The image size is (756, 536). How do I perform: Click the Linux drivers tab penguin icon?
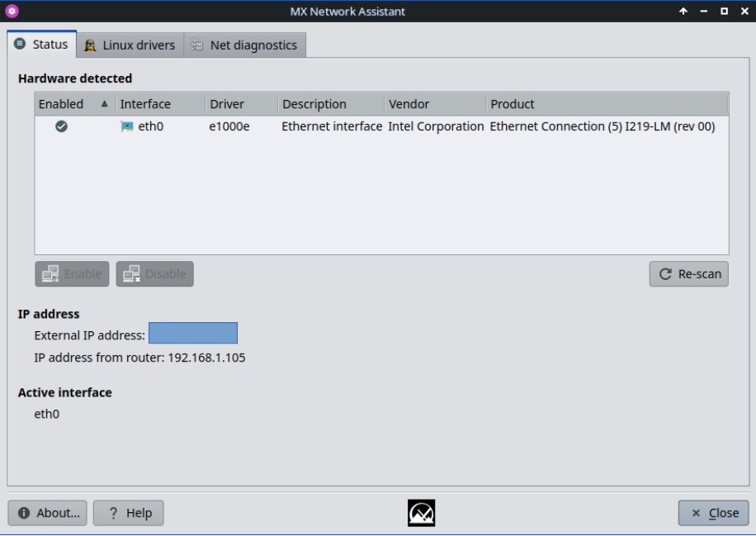pos(91,45)
